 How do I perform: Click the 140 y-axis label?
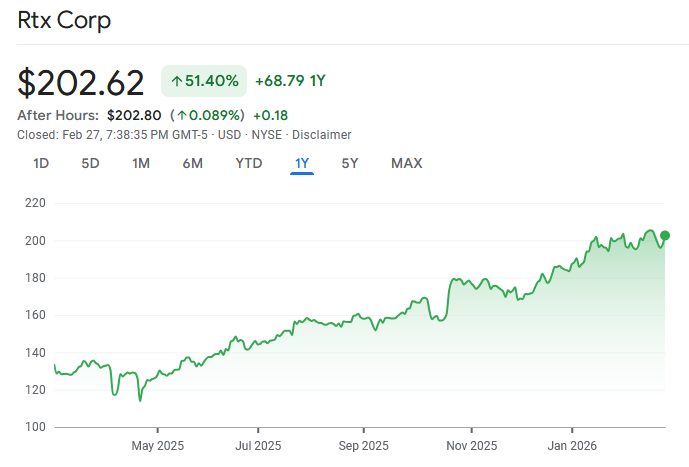(x=35, y=353)
